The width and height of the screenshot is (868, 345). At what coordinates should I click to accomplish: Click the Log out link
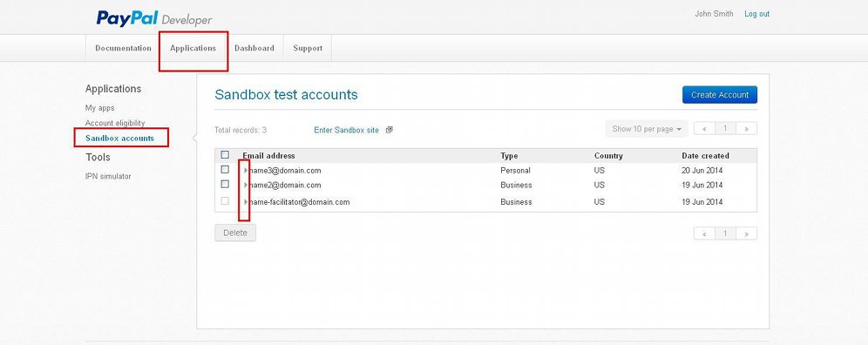(x=756, y=14)
